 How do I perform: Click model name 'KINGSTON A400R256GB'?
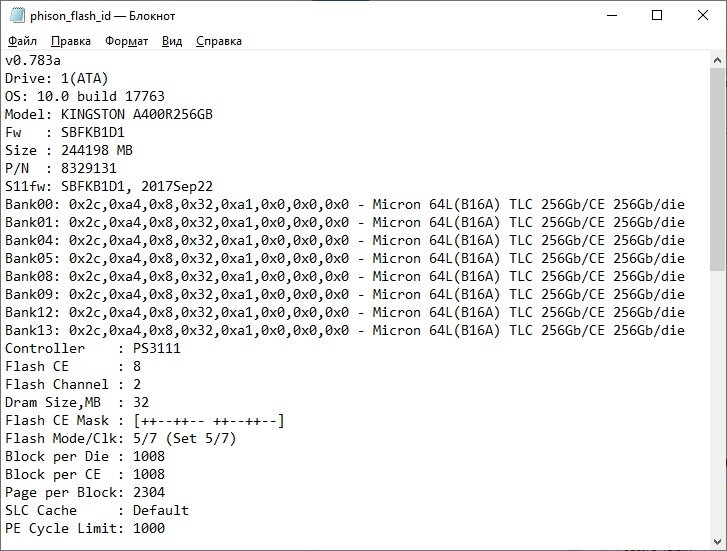click(x=137, y=115)
